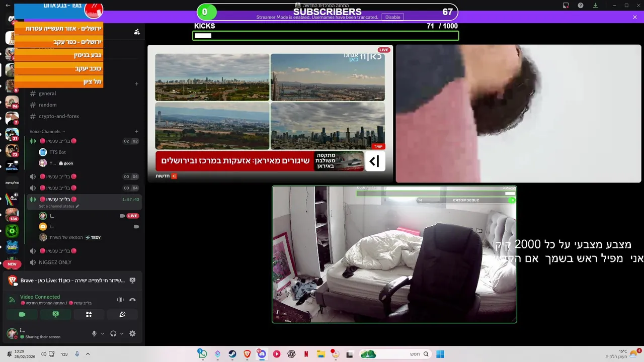
Task: Open the green glowing circle server icon
Action: pyautogui.click(x=12, y=231)
